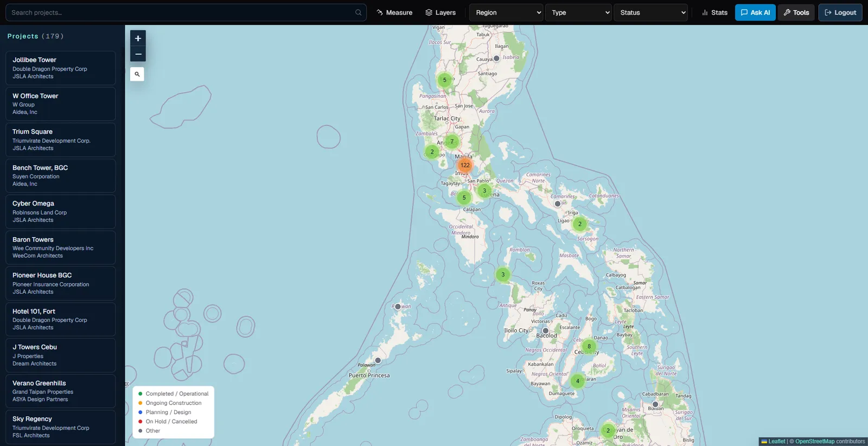Zoom in with the map plus button
868x446 pixels.
(138, 39)
